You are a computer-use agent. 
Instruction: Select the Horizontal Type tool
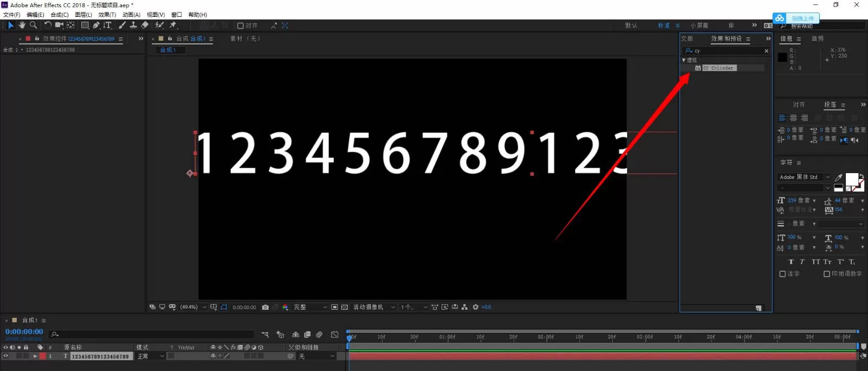107,25
